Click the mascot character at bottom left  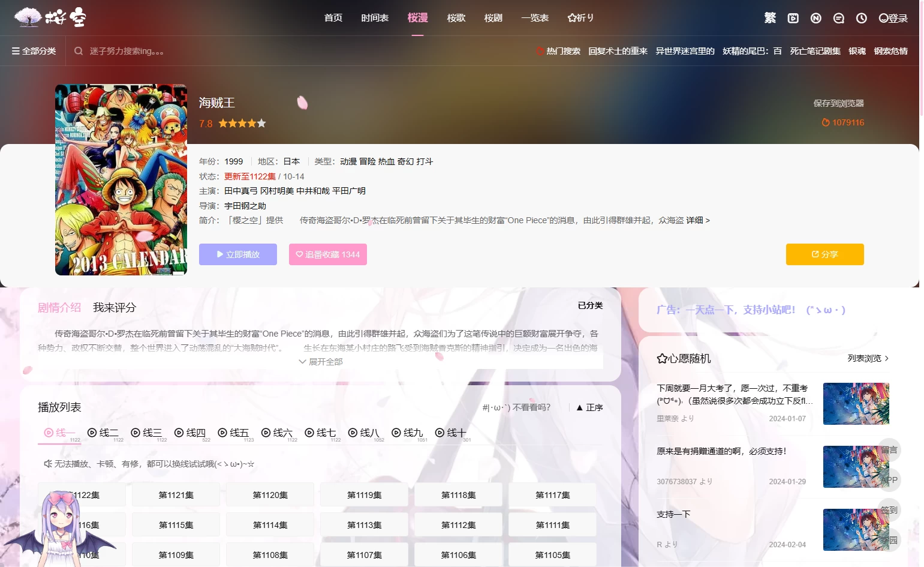(x=59, y=529)
